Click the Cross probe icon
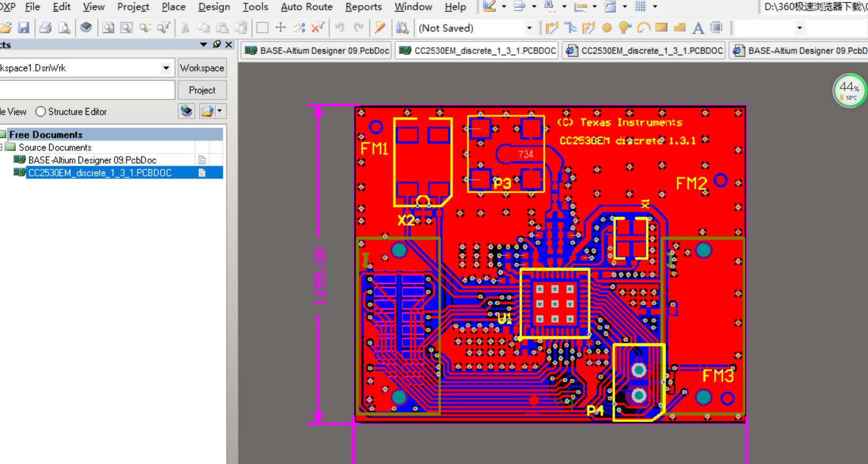 click(x=380, y=28)
